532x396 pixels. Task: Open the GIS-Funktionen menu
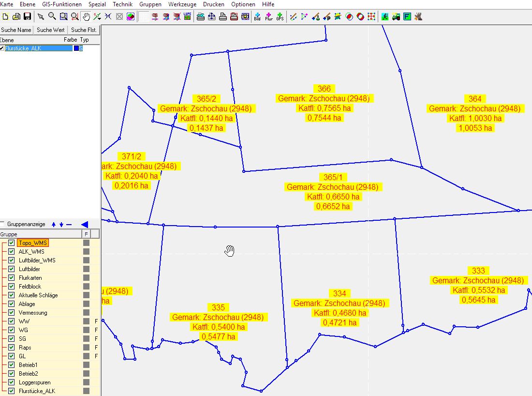click(62, 4)
